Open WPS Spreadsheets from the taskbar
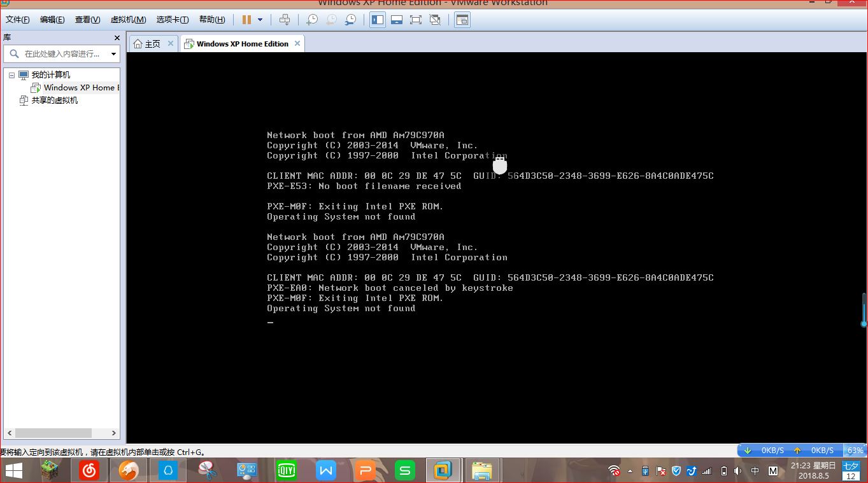The height and width of the screenshot is (483, 868). click(x=404, y=471)
